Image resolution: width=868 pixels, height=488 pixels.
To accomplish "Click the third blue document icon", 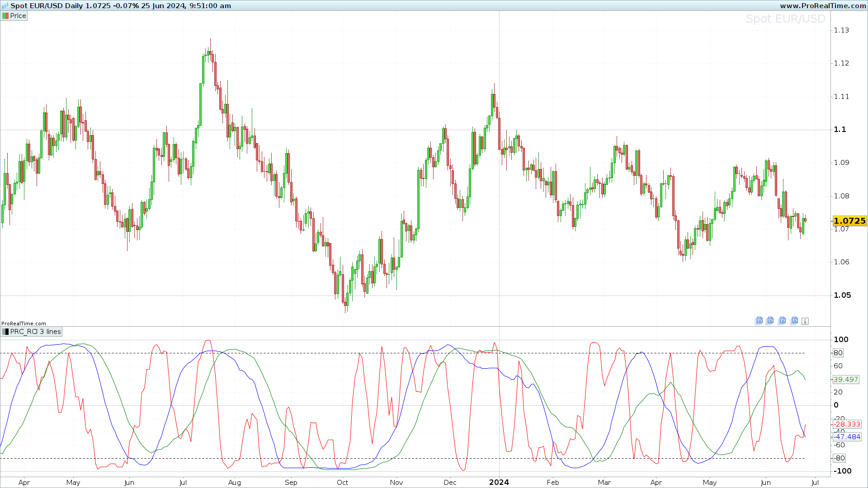I will click(x=782, y=321).
